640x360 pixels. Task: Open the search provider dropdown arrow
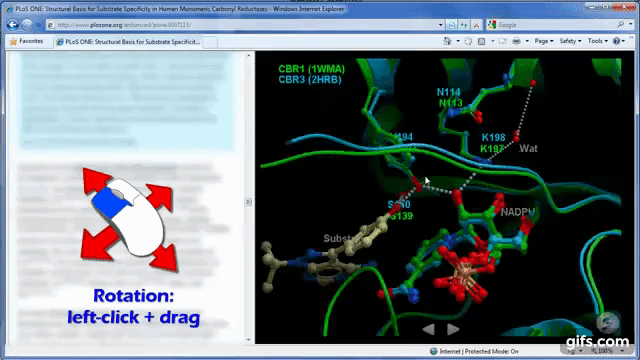tap(631, 24)
